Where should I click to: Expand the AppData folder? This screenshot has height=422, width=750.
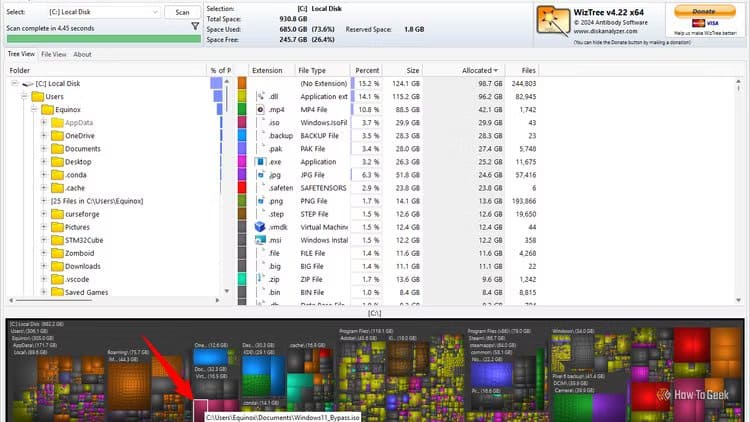[44, 122]
